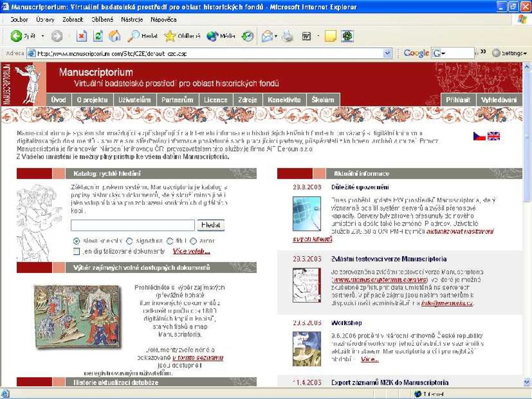The width and height of the screenshot is (532, 399).
Task: Open the Zdroje tab
Action: 247,100
